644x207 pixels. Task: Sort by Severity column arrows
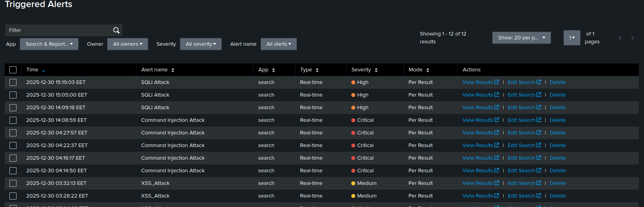point(376,70)
